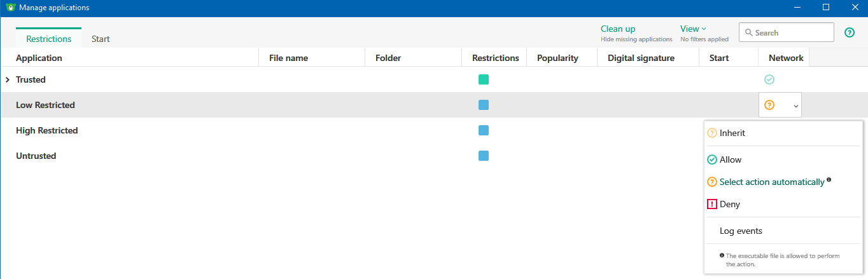Image resolution: width=868 pixels, height=279 pixels.
Task: Click the Clean up link
Action: coord(618,29)
